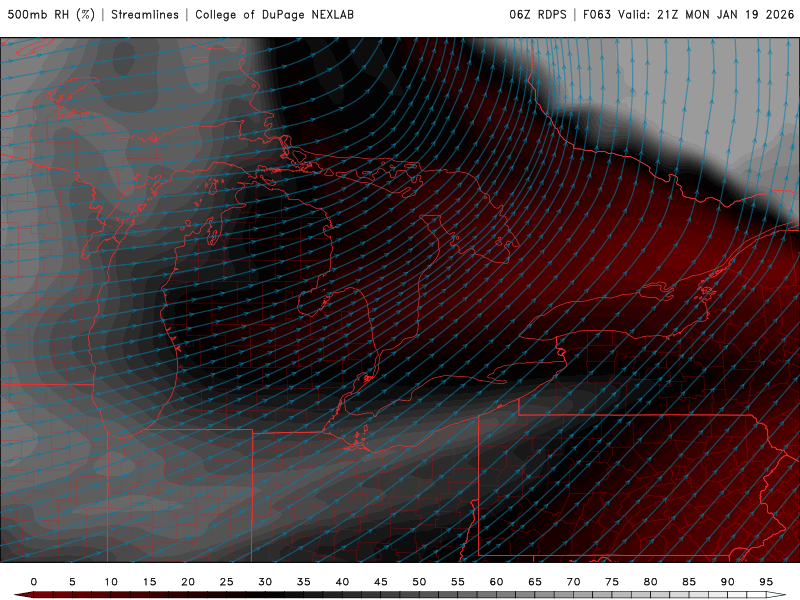The image size is (800, 600).
Task: Select "Valid: 21Z MON JAN 19 2026" text
Action: click(x=706, y=15)
